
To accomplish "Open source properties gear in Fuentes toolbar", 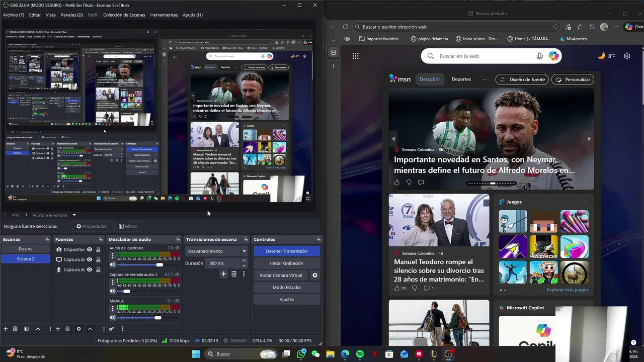I will point(78,329).
